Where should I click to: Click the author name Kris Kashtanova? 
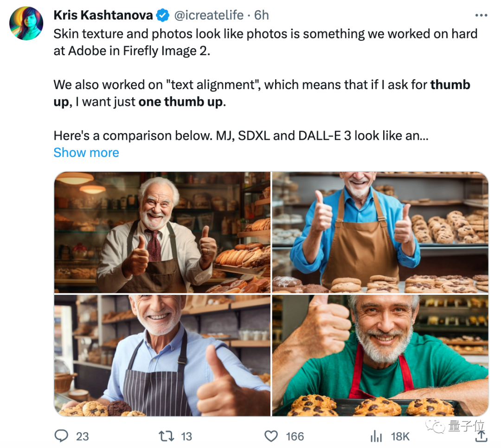[x=103, y=14]
